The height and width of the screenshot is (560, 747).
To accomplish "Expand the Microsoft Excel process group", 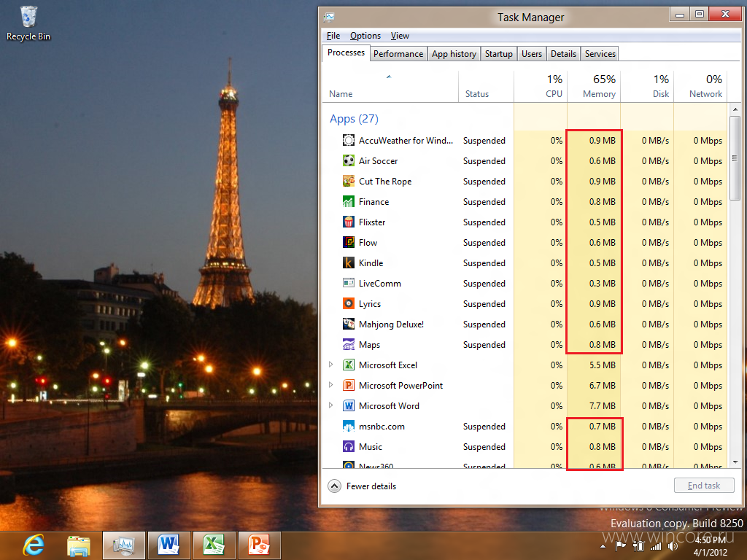I will [330, 365].
